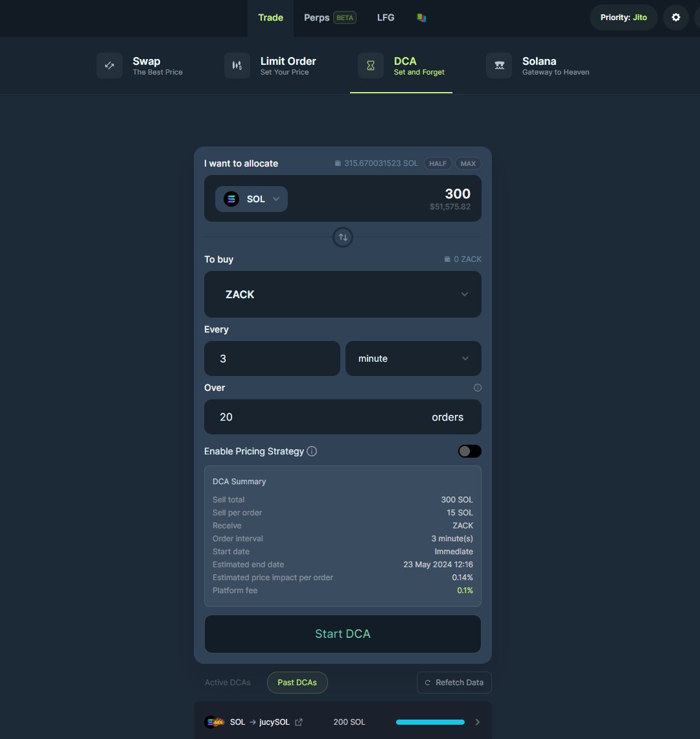Click the refresh icon in Refetch Data
700x739 pixels.
coord(428,683)
